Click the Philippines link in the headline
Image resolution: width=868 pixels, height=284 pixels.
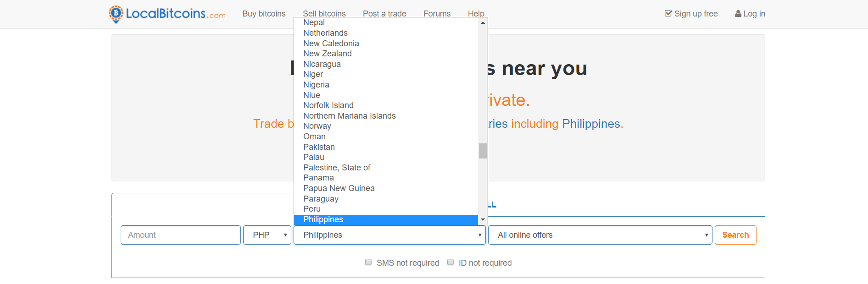coord(591,124)
